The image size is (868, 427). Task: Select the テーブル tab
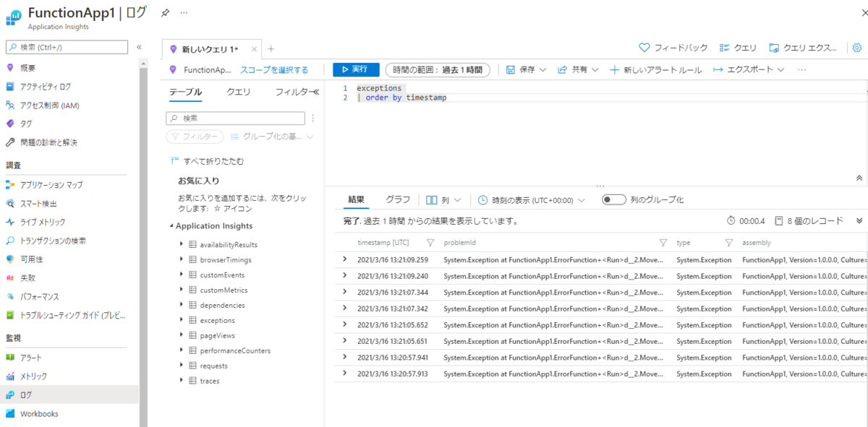click(185, 92)
